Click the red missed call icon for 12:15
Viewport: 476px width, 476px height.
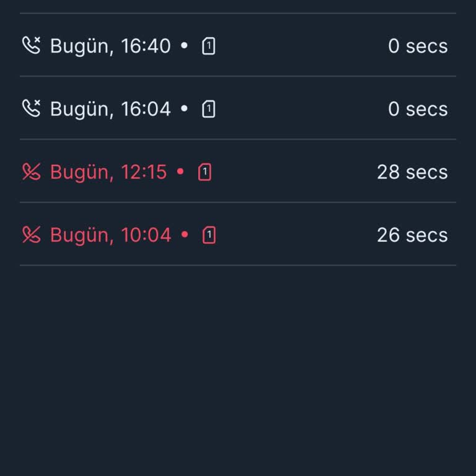tap(31, 172)
